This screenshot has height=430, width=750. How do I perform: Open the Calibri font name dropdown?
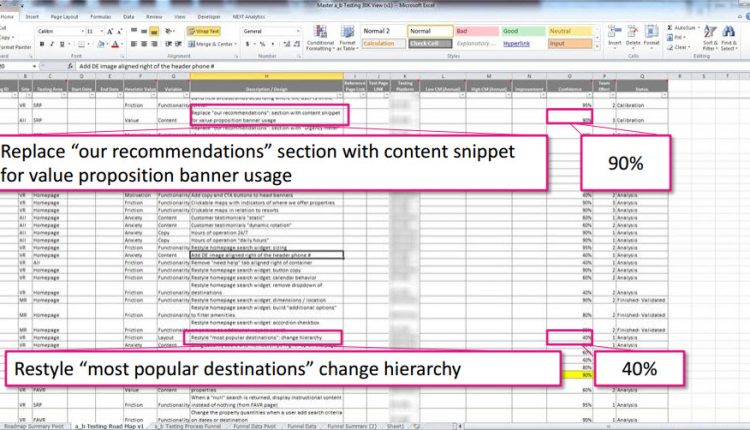pos(58,31)
